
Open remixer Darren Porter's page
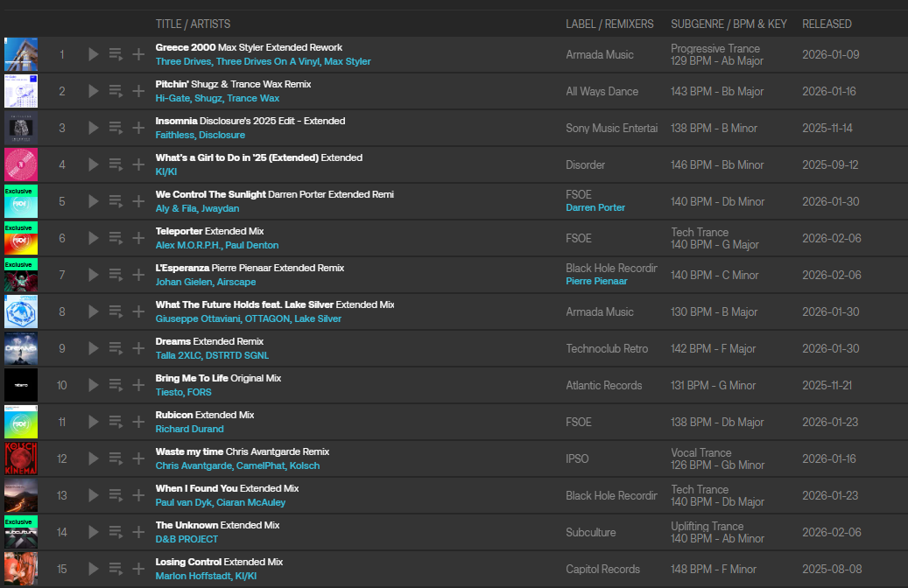coord(595,208)
